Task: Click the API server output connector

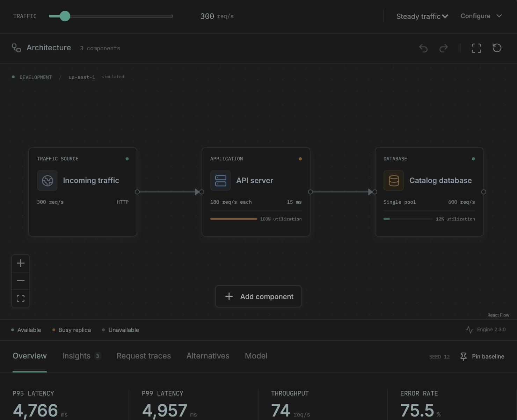Action: [x=311, y=192]
